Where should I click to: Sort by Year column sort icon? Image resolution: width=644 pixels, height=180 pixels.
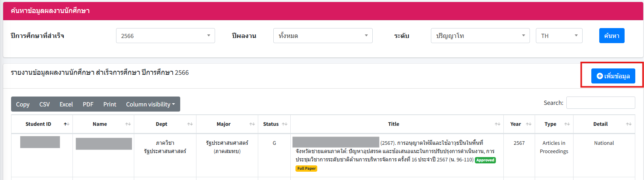(x=528, y=124)
